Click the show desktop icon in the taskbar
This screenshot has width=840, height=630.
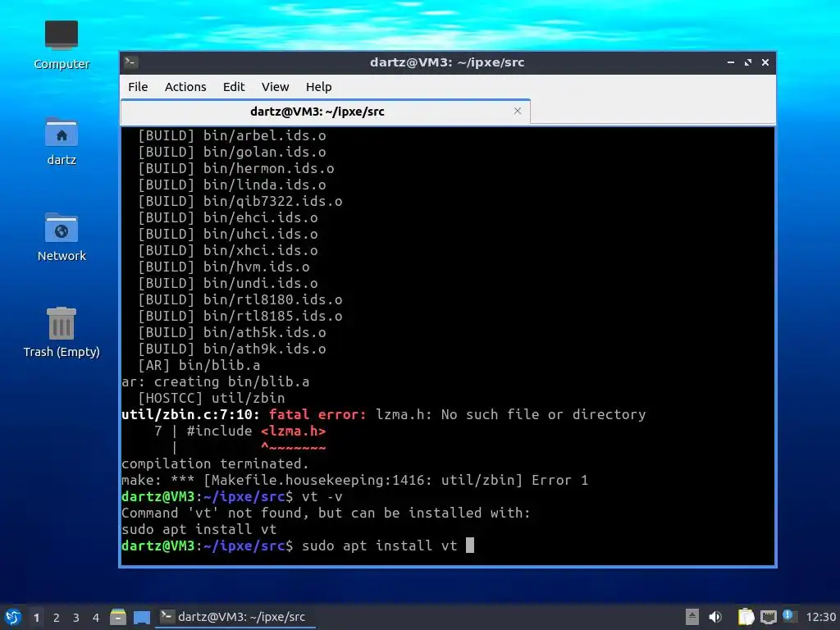(141, 617)
